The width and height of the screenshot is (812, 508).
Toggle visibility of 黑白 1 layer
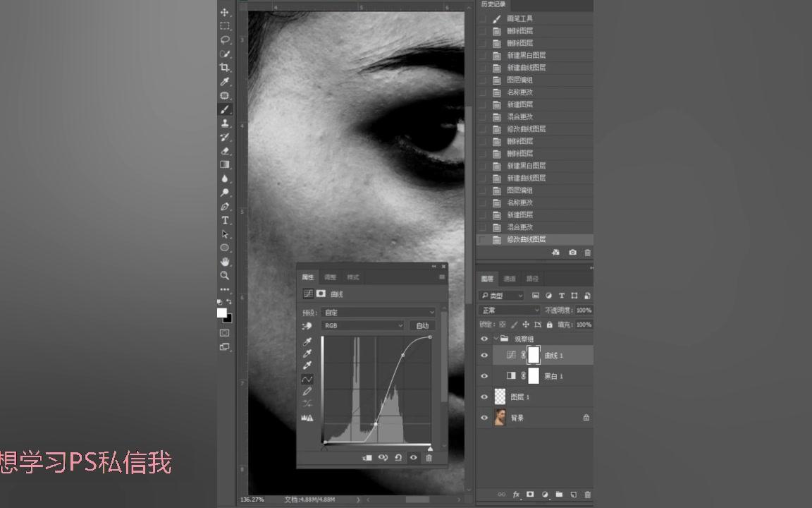pos(484,376)
